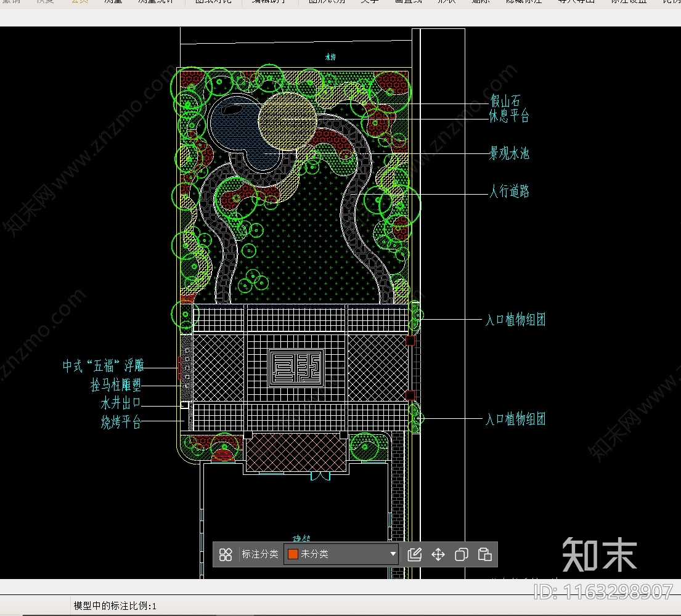
Task: Select the upper 入口植物组团 label
Action: point(515,320)
